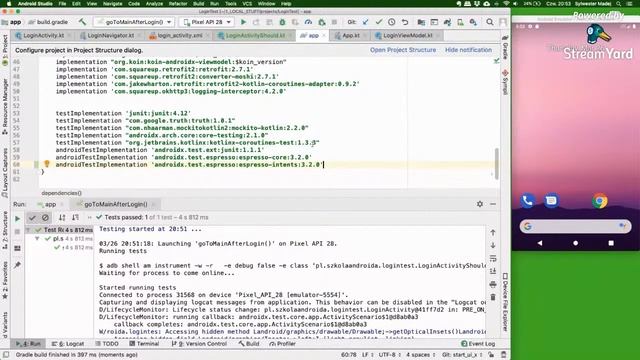Tap emulator Back navigation button

pos(540,243)
